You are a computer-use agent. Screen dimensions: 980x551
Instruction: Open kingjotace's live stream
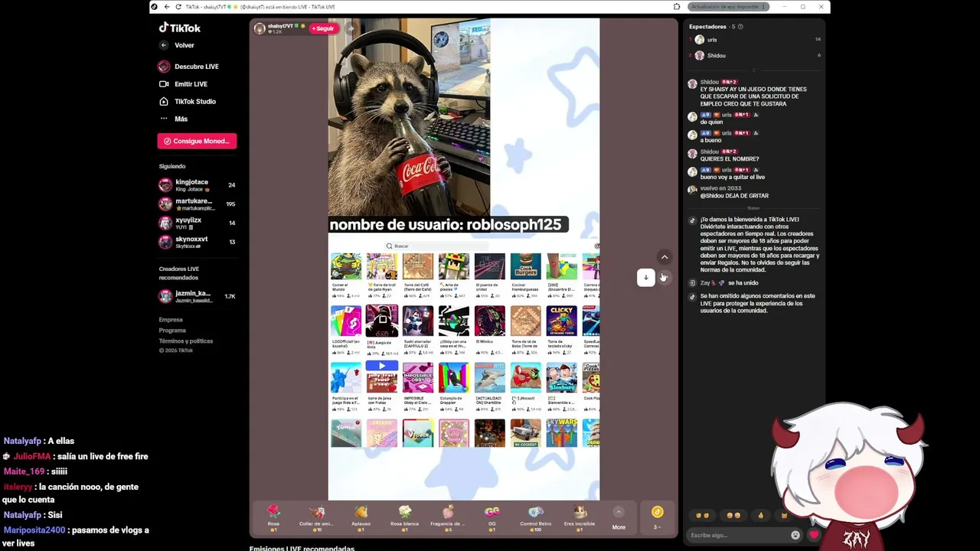(x=197, y=185)
